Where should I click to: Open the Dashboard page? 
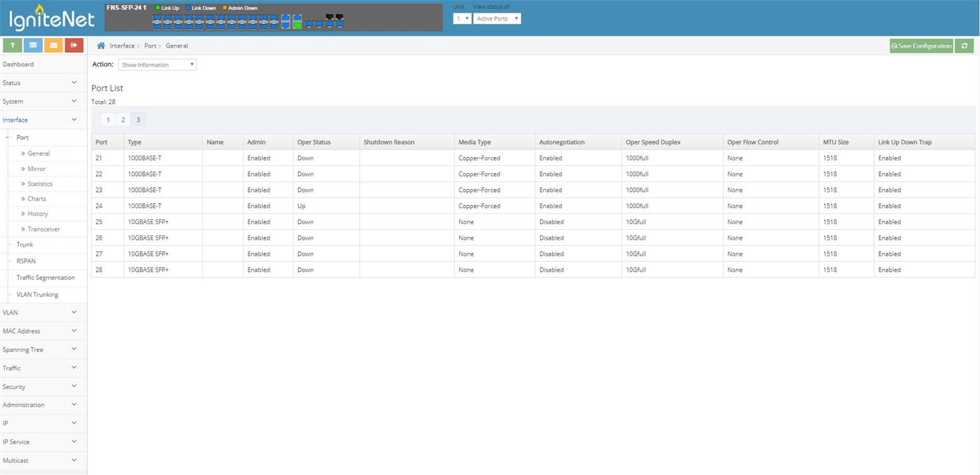click(18, 64)
